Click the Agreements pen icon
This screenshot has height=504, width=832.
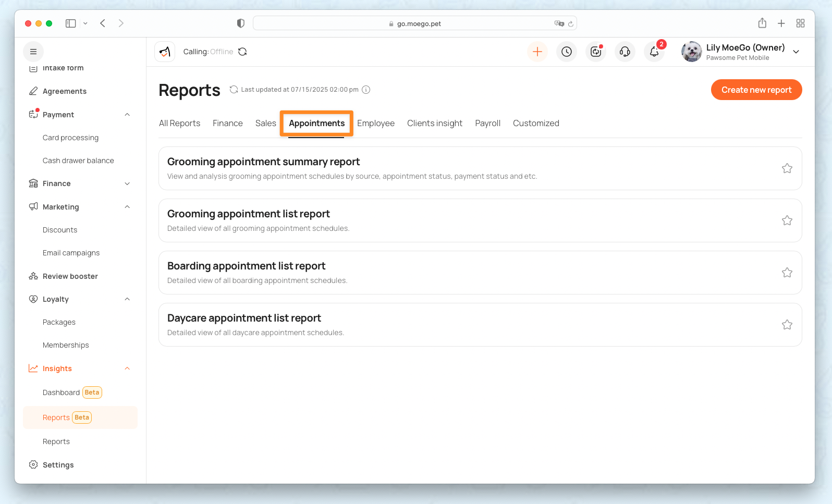point(33,91)
